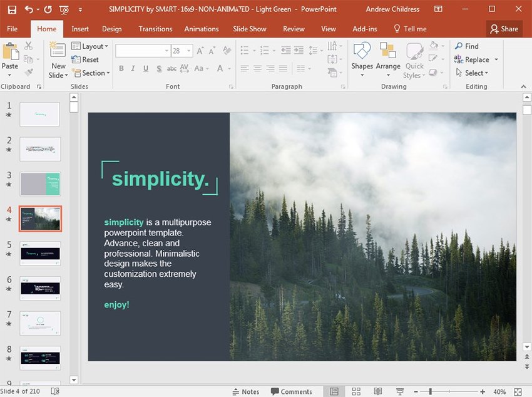
Task: Switch to Reading view
Action: click(x=377, y=391)
